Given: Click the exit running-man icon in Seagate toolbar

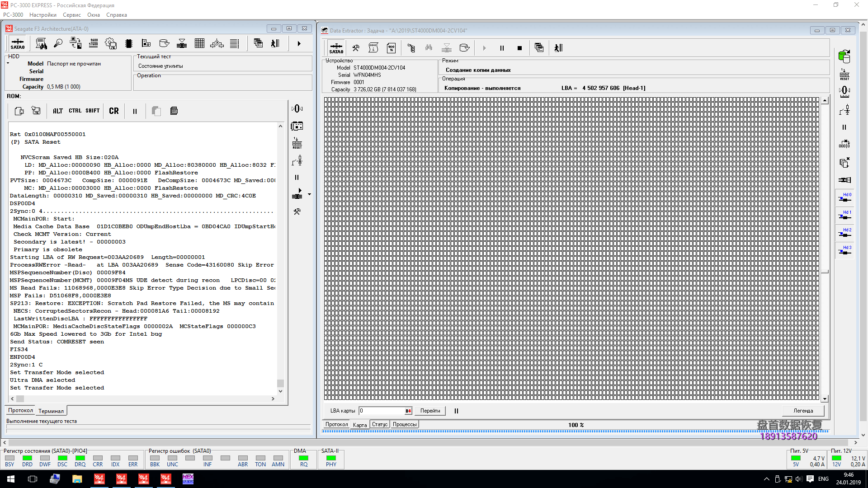Looking at the screenshot, I should (275, 43).
